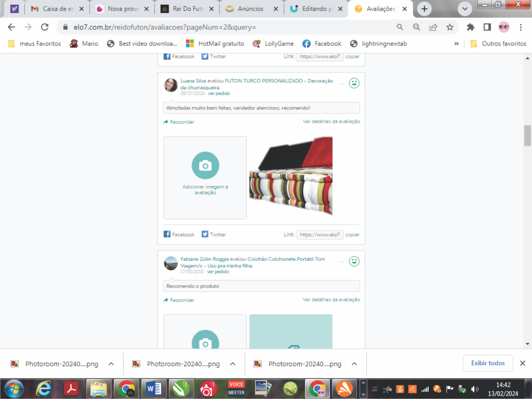Image resolution: width=532 pixels, height=399 pixels.
Task: Open Adobe Acrobat from the taskbar
Action: [x=71, y=389]
